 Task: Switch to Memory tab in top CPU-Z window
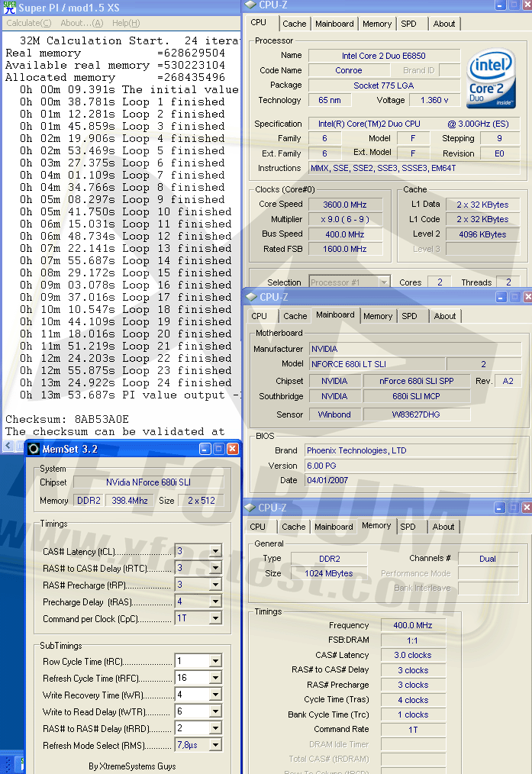(x=377, y=24)
